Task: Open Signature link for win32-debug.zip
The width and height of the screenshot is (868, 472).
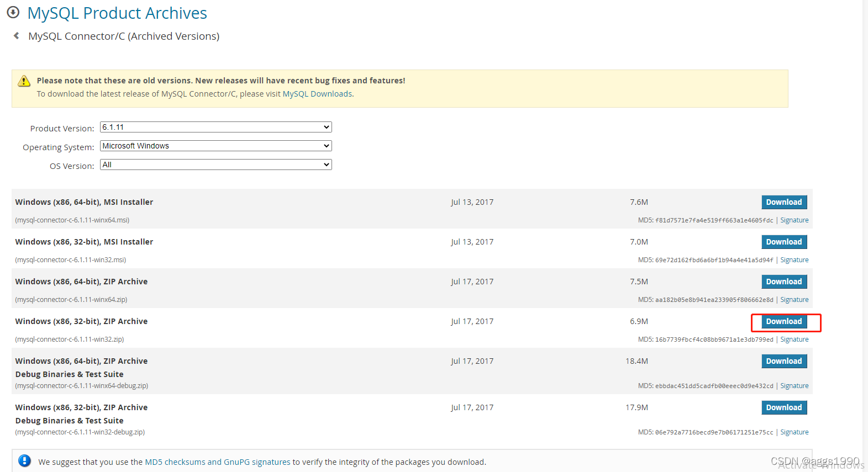Action: [x=795, y=432]
